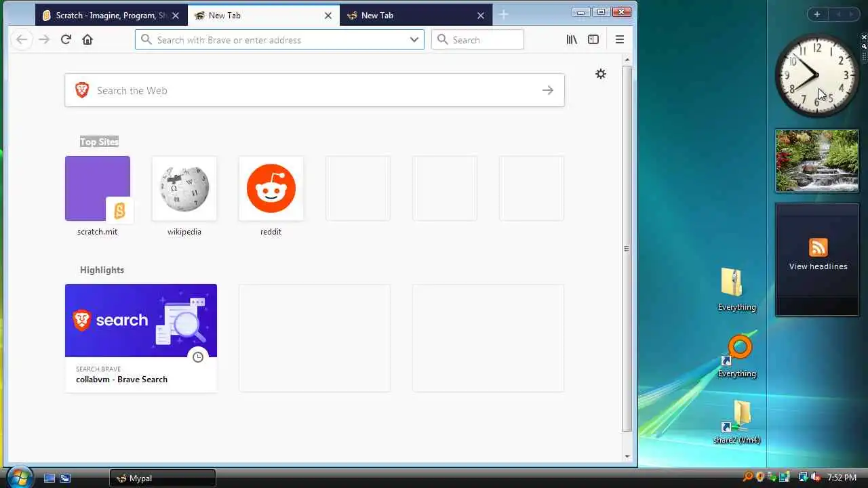Open the Library bookmarks and history icon
The height and width of the screenshot is (488, 868).
tap(572, 39)
